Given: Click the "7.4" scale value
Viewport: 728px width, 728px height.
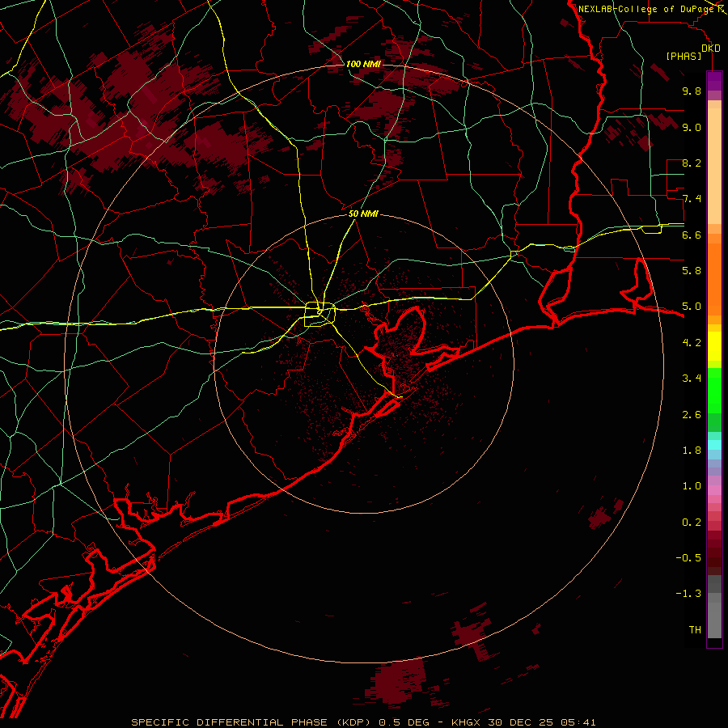Looking at the screenshot, I should click(692, 199).
